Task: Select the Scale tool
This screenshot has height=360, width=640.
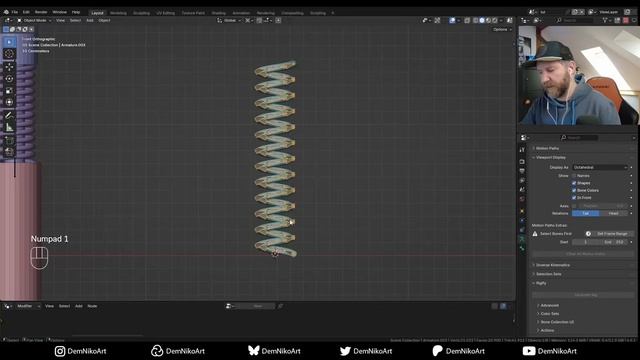Action: pos(9,91)
